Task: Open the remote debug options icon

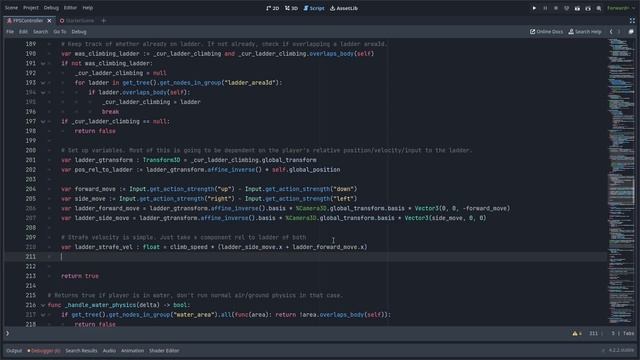Action: (566, 8)
